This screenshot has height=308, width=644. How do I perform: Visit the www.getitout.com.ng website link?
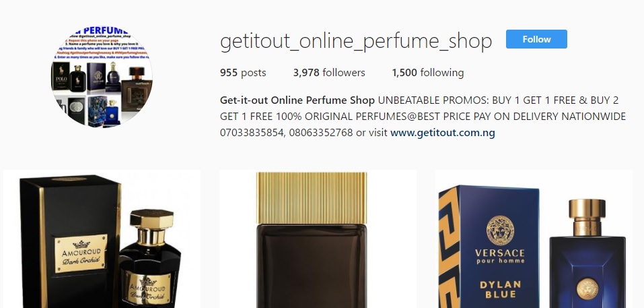click(x=442, y=133)
